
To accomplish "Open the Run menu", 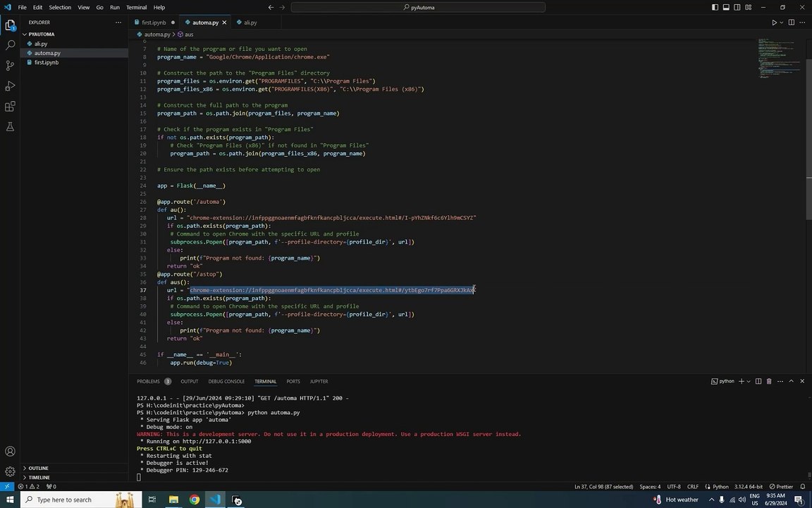I will [x=115, y=7].
